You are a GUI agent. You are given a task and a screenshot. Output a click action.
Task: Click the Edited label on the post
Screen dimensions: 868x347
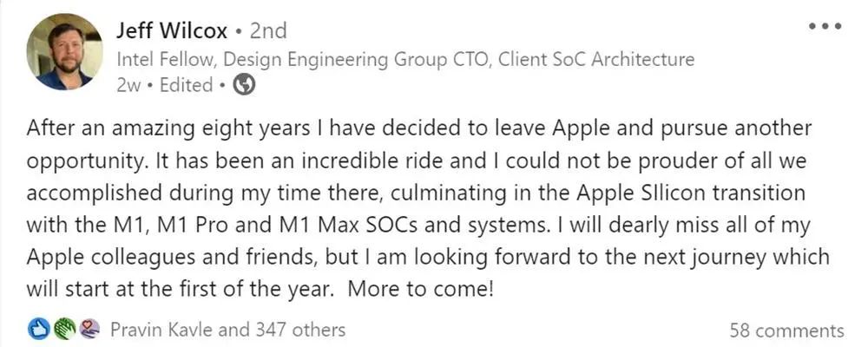coord(187,85)
